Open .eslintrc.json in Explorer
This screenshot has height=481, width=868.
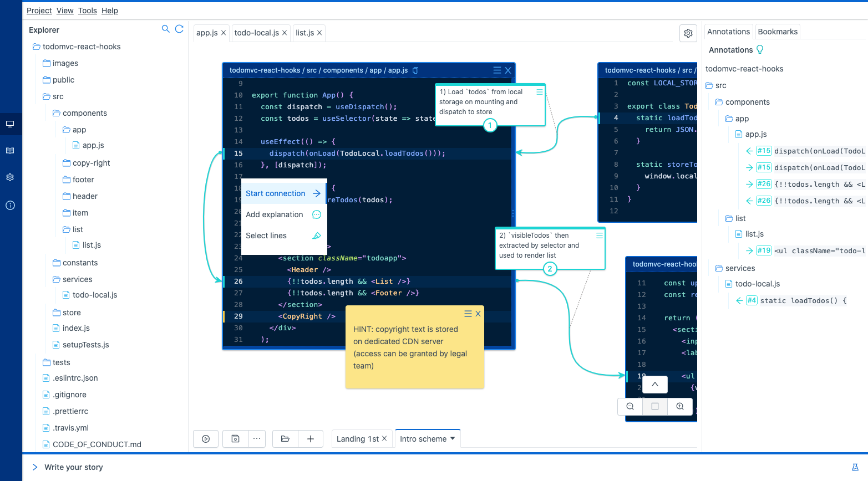(x=70, y=378)
